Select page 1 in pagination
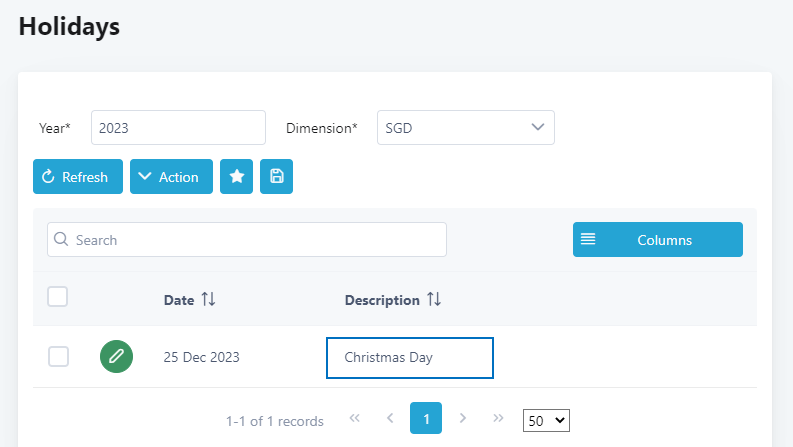 (x=426, y=419)
